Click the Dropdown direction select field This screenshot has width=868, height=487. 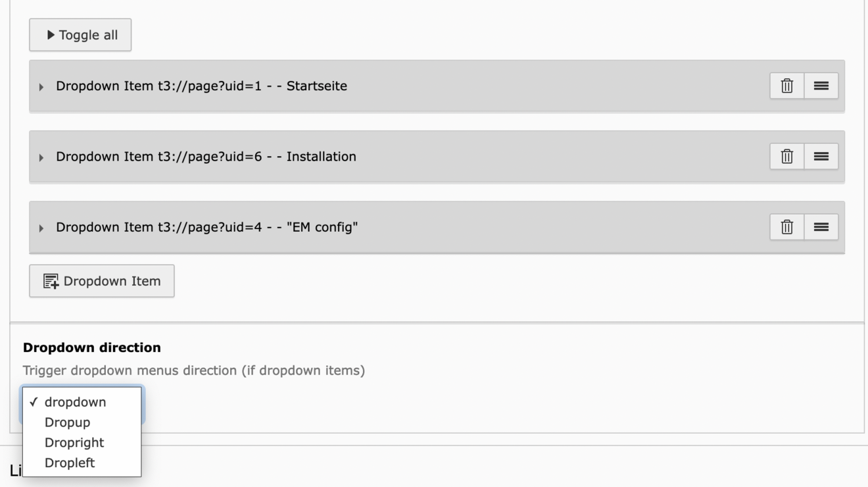(82, 405)
